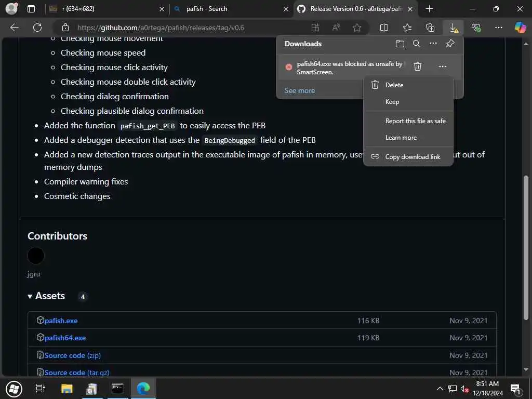Download Source code (zip)
The image size is (532, 399).
pyautogui.click(x=73, y=355)
